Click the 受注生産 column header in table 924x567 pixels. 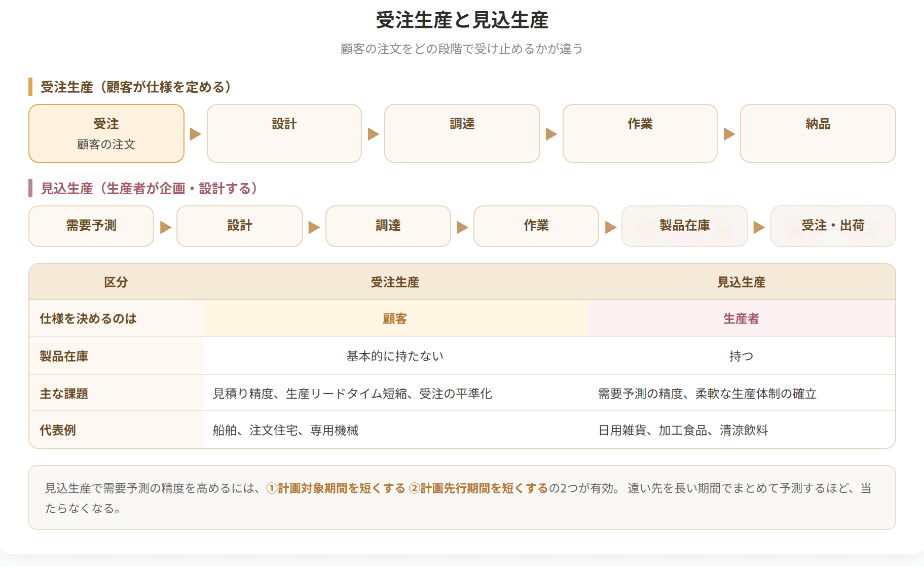coord(395,282)
